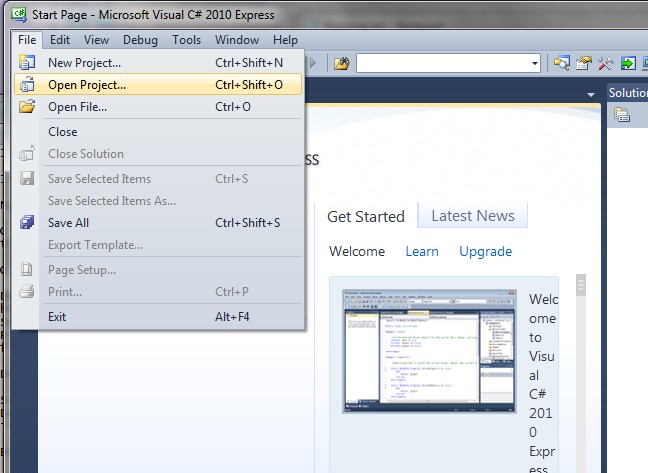The width and height of the screenshot is (648, 473).
Task: Open the Upgrade section link
Action: tap(486, 251)
